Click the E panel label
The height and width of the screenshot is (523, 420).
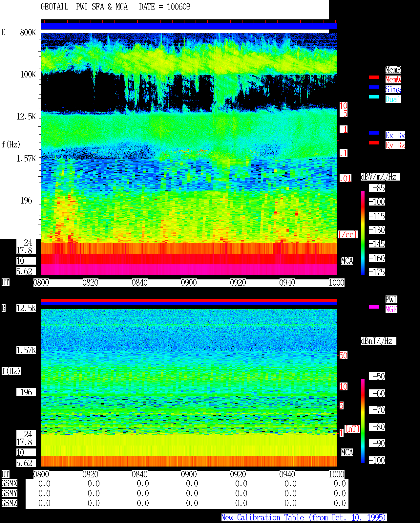4,32
